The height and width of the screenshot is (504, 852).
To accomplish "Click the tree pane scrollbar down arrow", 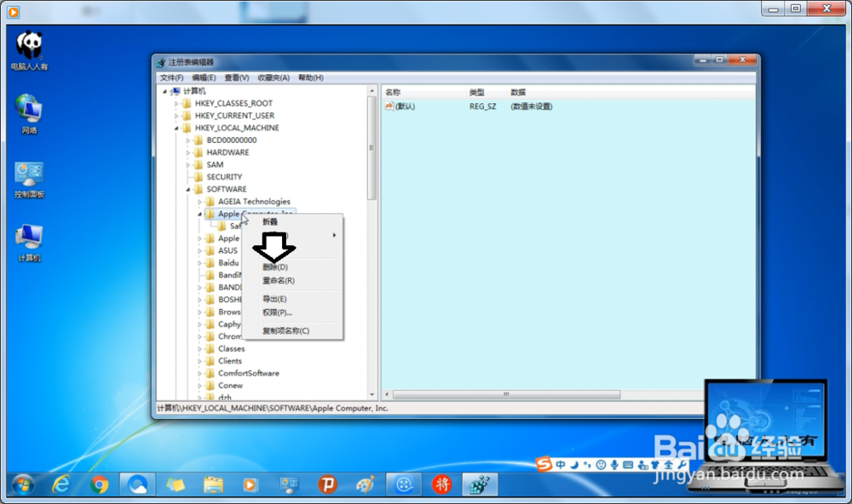I will click(372, 394).
